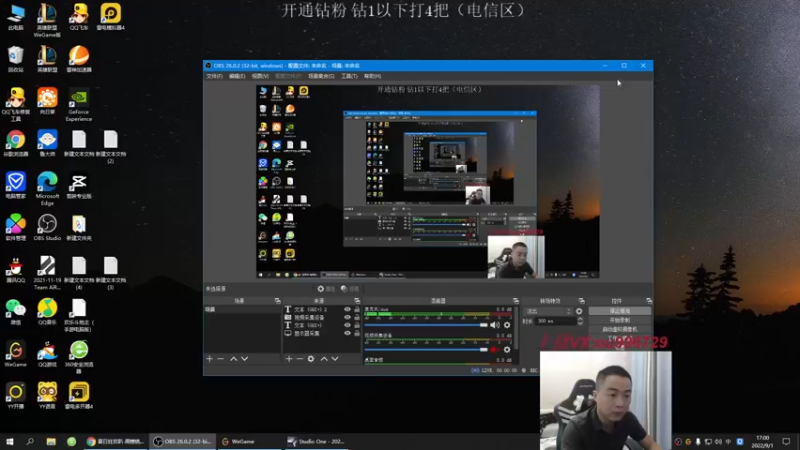This screenshot has width=800, height=450.
Task: Open CapCut (剪映) desktop shortcut
Action: tap(79, 186)
